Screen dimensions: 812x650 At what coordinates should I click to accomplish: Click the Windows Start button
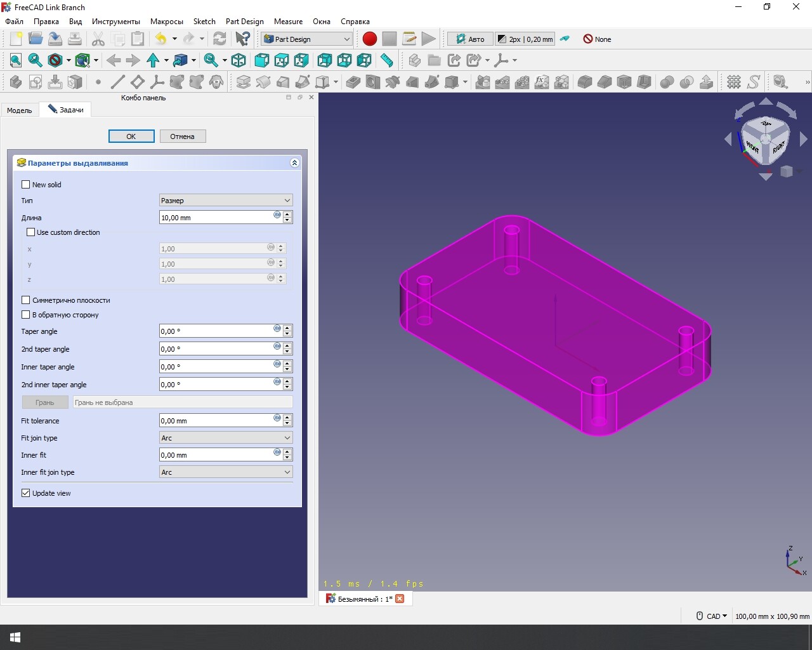tap(15, 637)
